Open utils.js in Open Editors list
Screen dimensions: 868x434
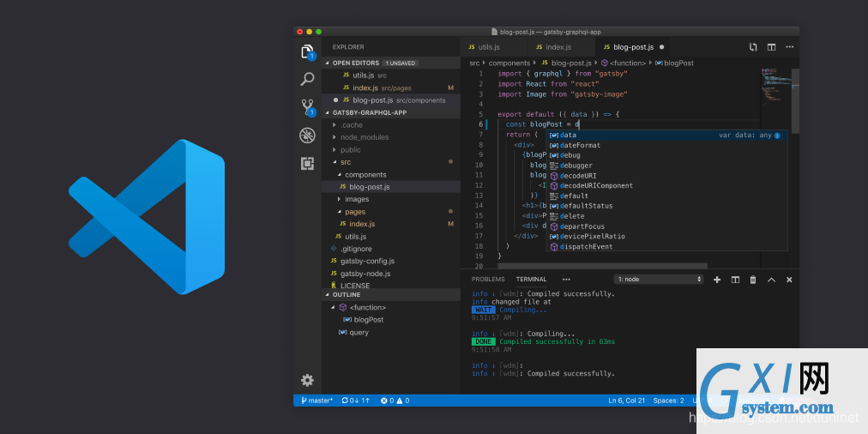click(391, 75)
